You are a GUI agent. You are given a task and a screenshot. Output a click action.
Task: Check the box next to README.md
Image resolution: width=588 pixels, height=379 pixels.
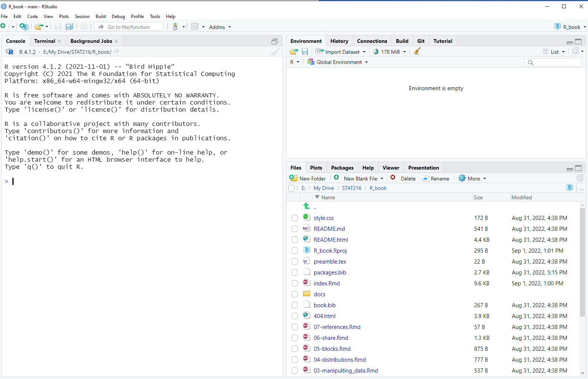point(295,229)
